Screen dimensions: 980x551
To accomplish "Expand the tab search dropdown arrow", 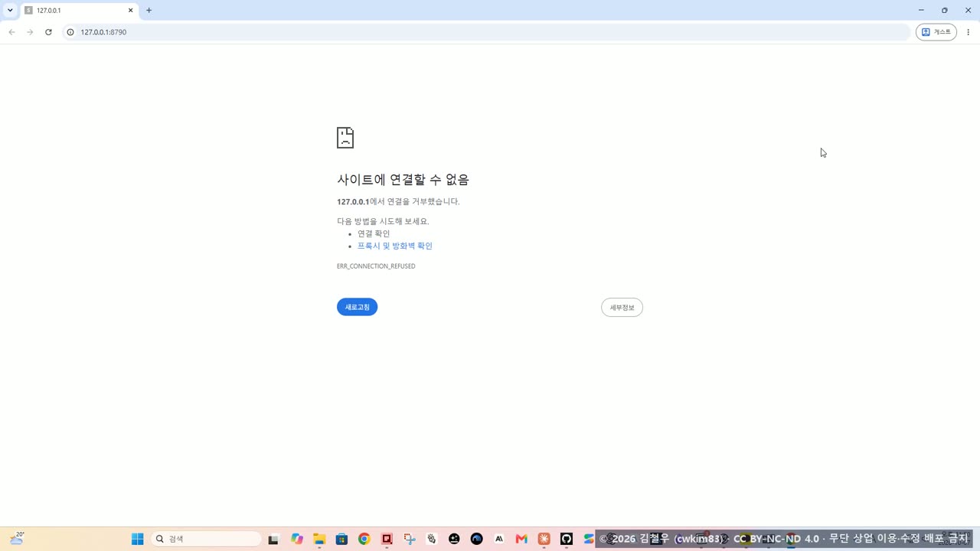I will tap(10, 11).
